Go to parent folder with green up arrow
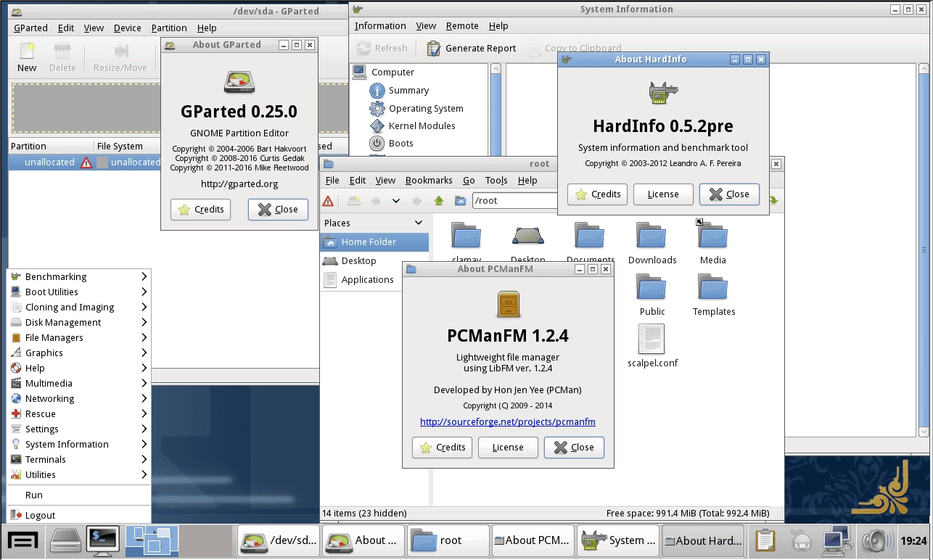Viewport: 933px width, 560px height. 438,201
